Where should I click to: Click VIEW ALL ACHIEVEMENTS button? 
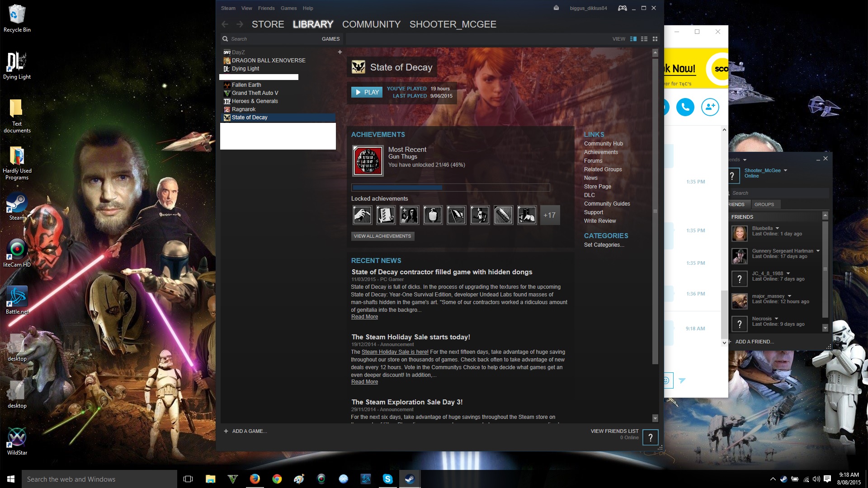click(x=382, y=236)
